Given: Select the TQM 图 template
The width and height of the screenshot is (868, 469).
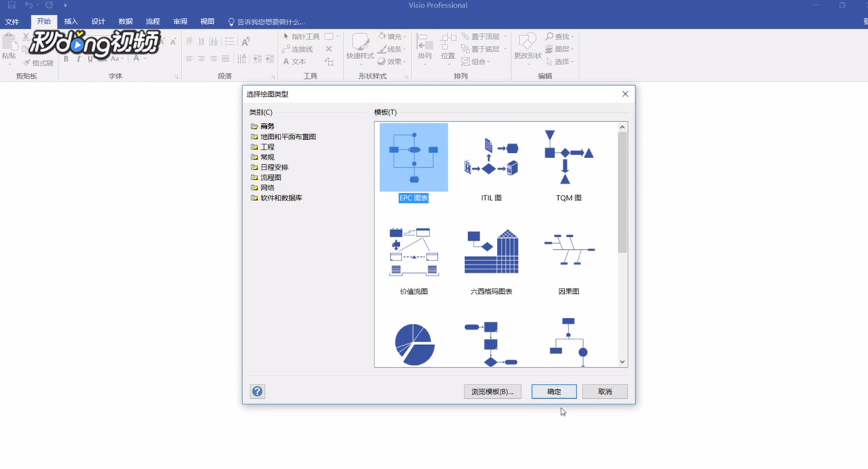Looking at the screenshot, I should pyautogui.click(x=569, y=157).
